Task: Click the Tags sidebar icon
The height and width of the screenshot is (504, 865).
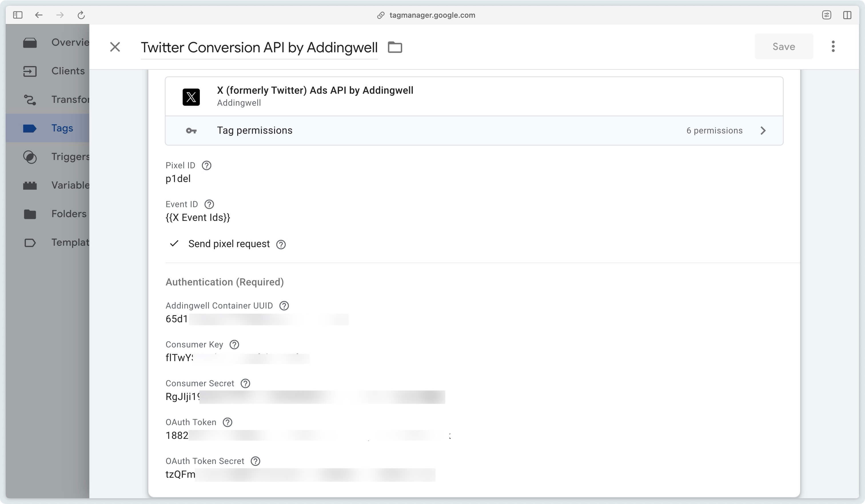Action: 30,129
